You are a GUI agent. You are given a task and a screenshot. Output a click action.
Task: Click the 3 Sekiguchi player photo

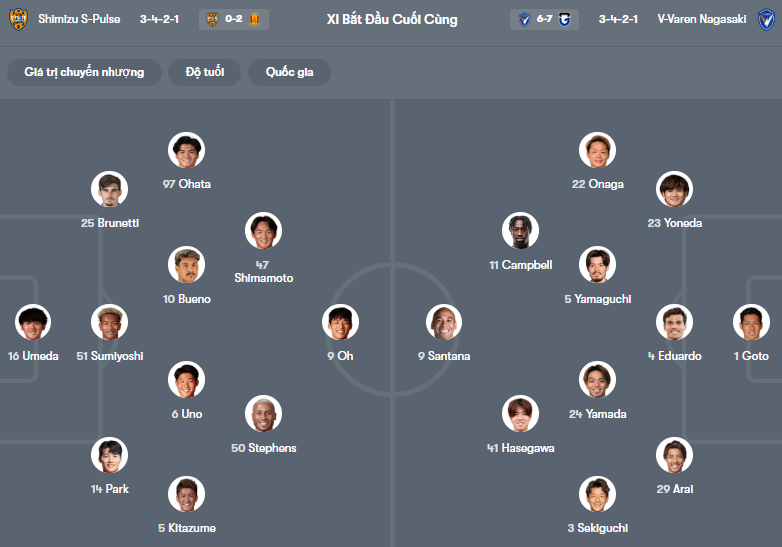(x=597, y=494)
